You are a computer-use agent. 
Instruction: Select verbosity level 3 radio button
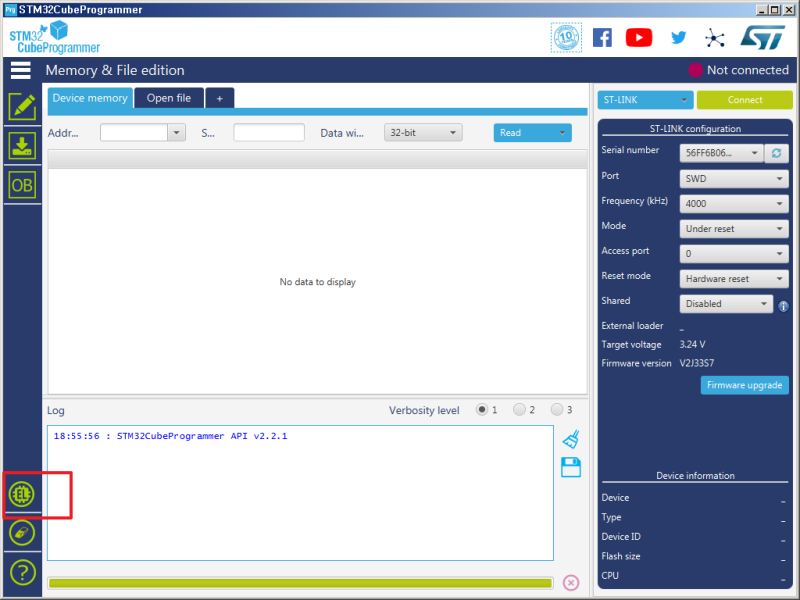click(x=557, y=409)
